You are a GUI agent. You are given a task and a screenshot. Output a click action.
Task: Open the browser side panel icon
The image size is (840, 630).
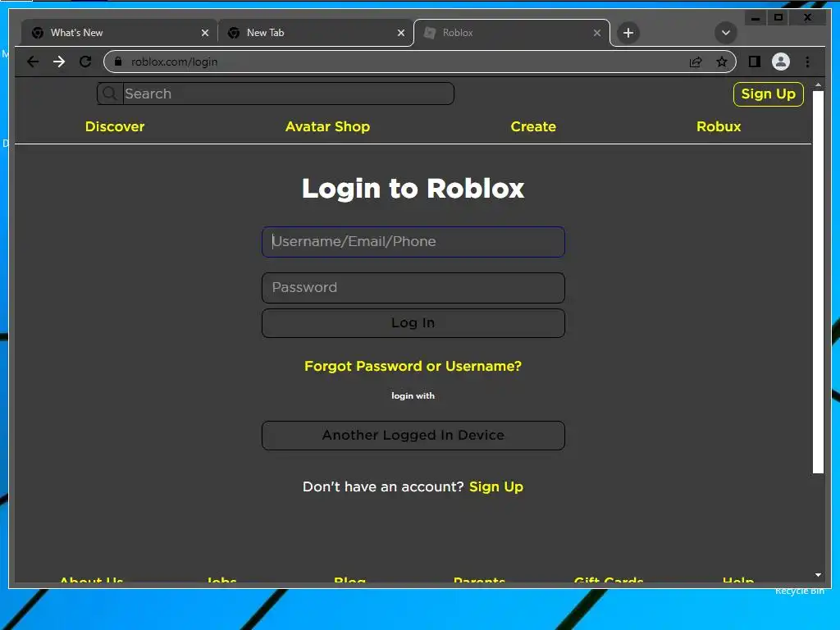point(755,62)
